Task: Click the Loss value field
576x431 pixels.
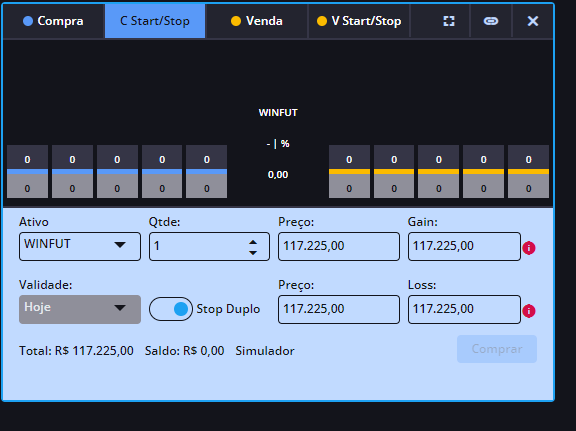Action: 464,309
